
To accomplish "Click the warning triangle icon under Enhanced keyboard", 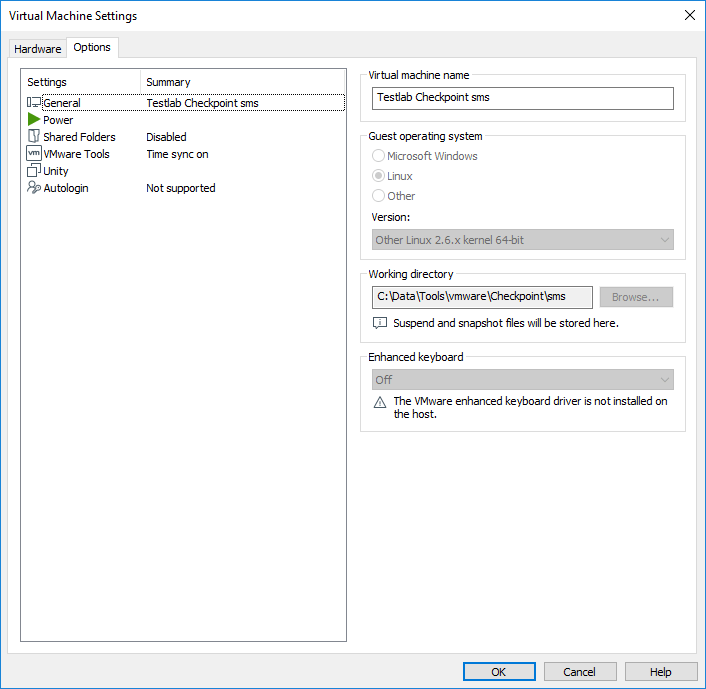I will click(380, 402).
